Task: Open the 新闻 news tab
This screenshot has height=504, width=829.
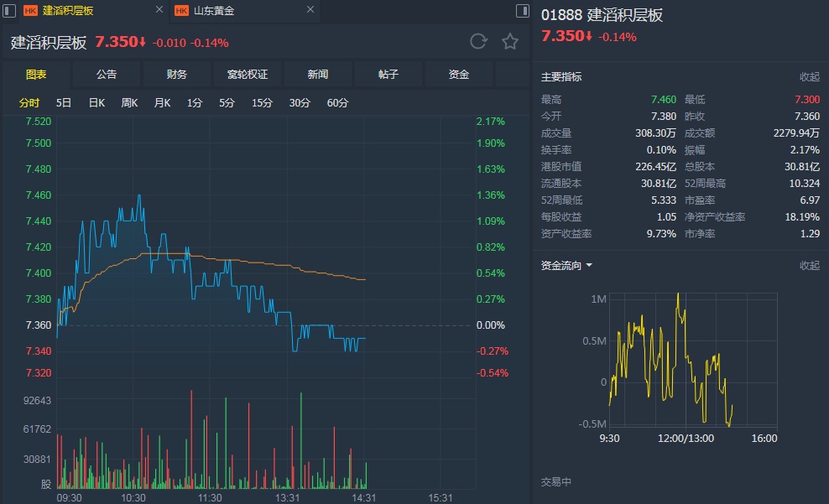Action: click(x=318, y=75)
